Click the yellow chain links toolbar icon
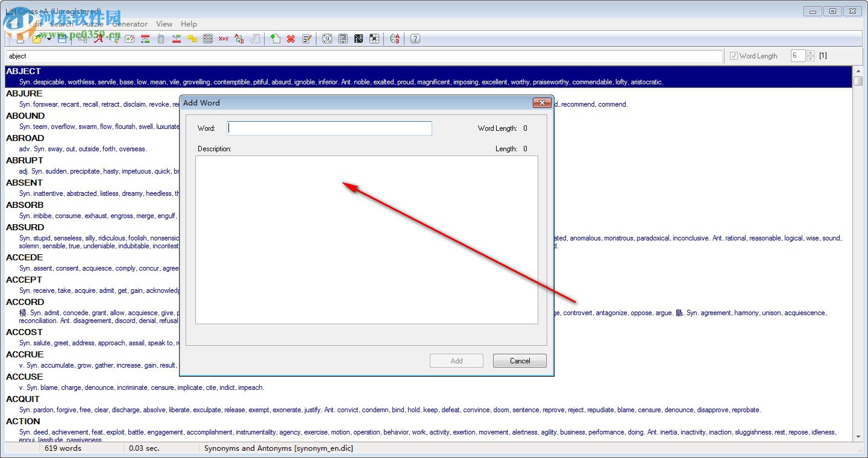This screenshot has height=458, width=868. tap(192, 39)
